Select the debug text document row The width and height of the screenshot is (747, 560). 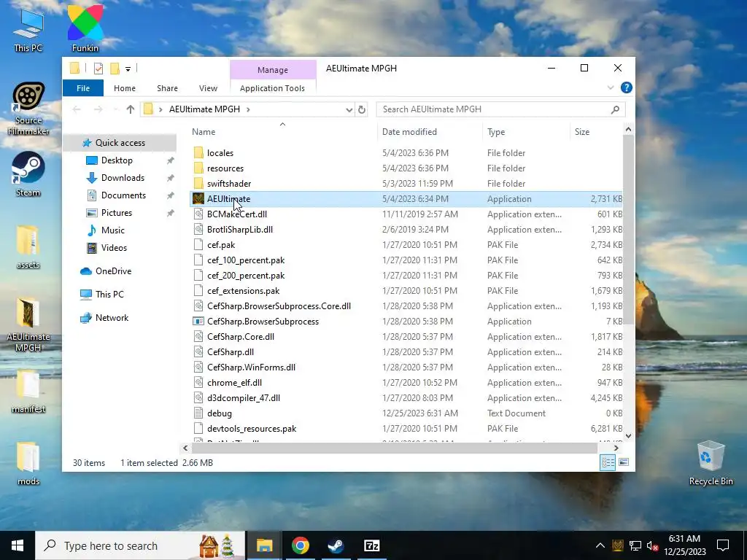click(x=406, y=413)
